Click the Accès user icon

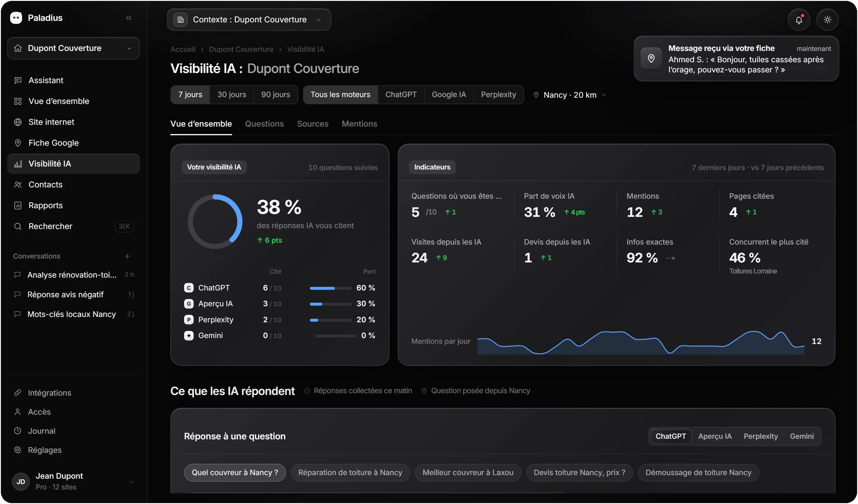(x=18, y=412)
